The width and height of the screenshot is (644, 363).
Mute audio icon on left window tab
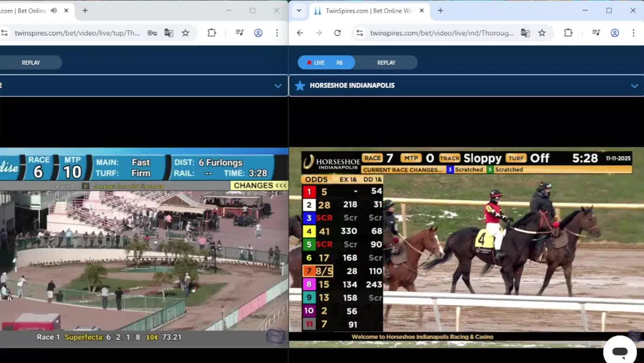coord(54,11)
